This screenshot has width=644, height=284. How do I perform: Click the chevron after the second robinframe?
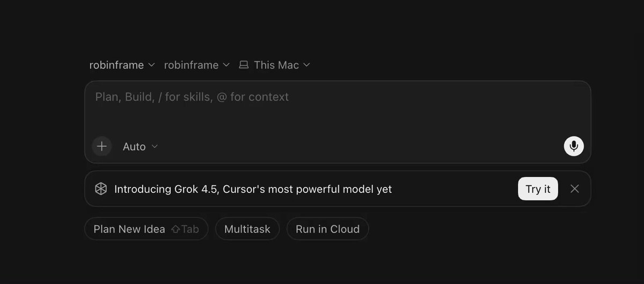(226, 65)
